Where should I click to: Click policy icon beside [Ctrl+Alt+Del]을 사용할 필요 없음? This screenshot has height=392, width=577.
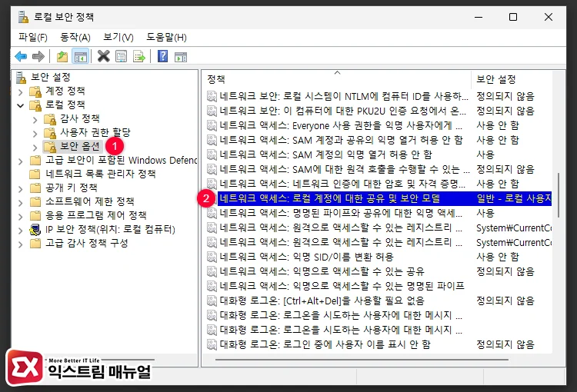pos(212,301)
